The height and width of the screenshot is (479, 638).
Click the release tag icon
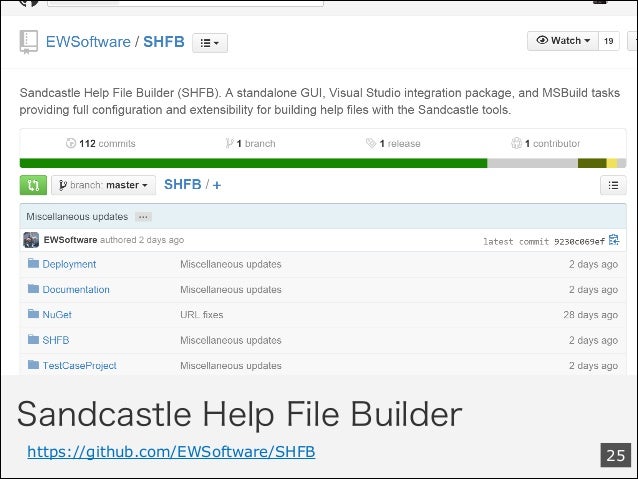(371, 143)
